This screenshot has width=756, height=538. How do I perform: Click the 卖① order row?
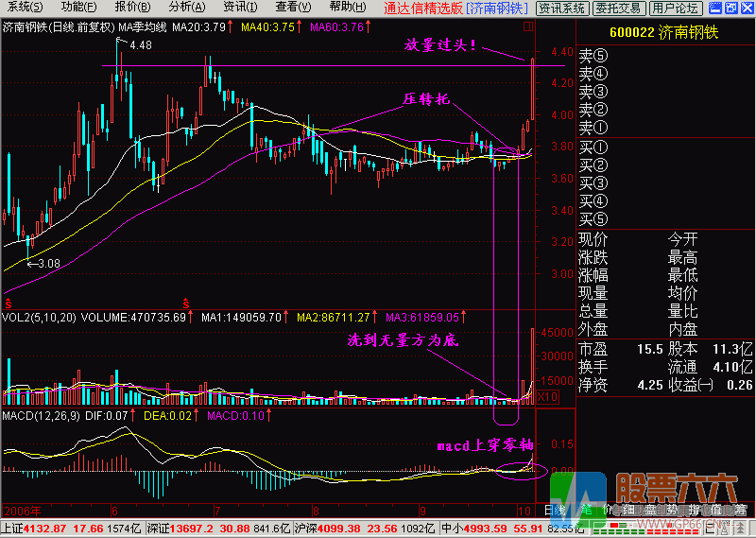click(x=664, y=128)
